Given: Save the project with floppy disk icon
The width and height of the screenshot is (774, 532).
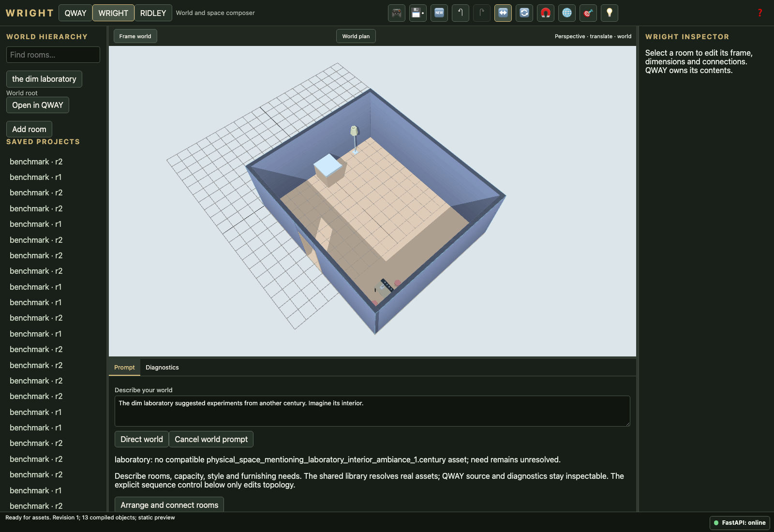Looking at the screenshot, I should 418,13.
